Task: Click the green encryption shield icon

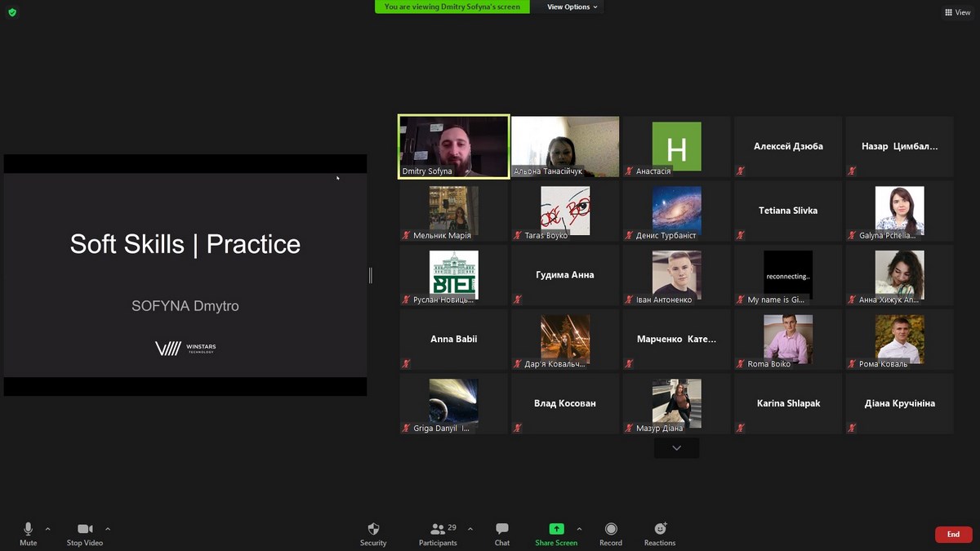Action: pos(12,12)
